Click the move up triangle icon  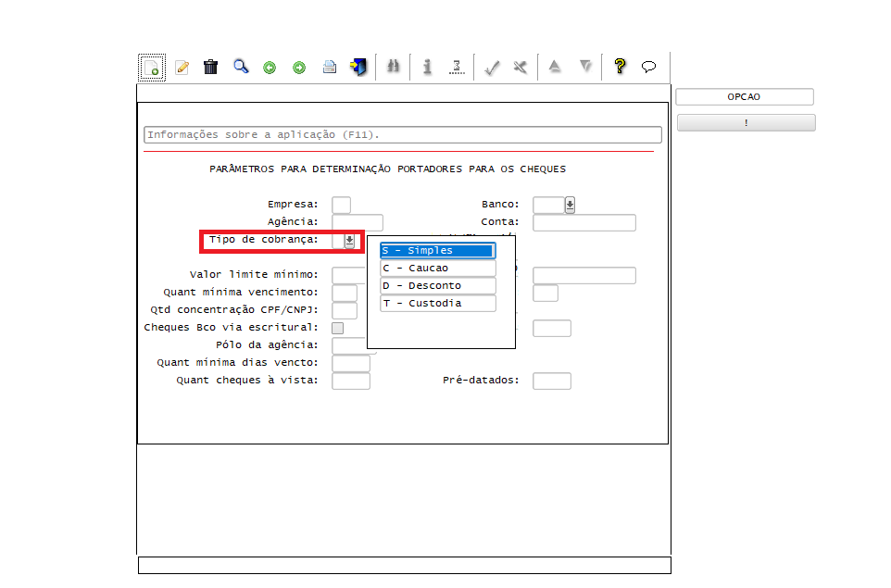pos(555,67)
